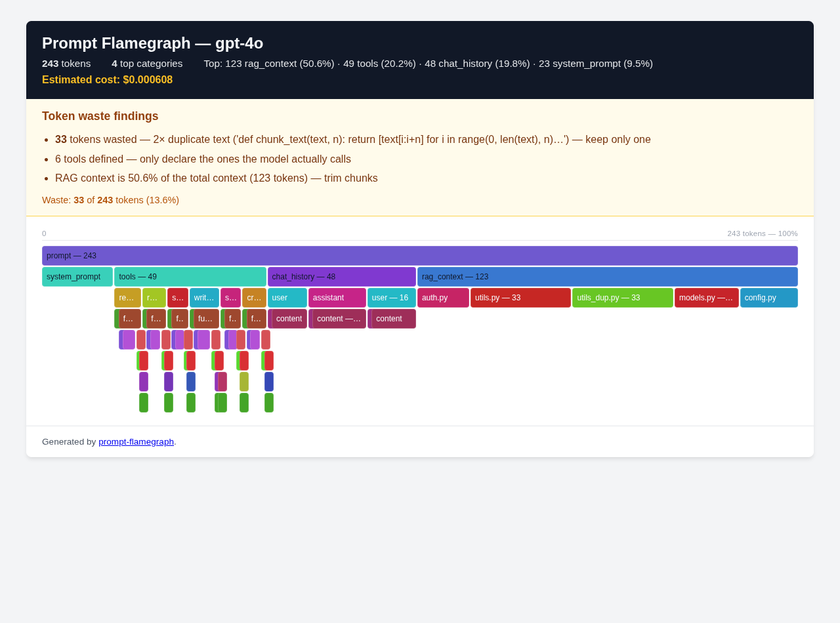Click the 'utils.py — 33' segment

520,298
